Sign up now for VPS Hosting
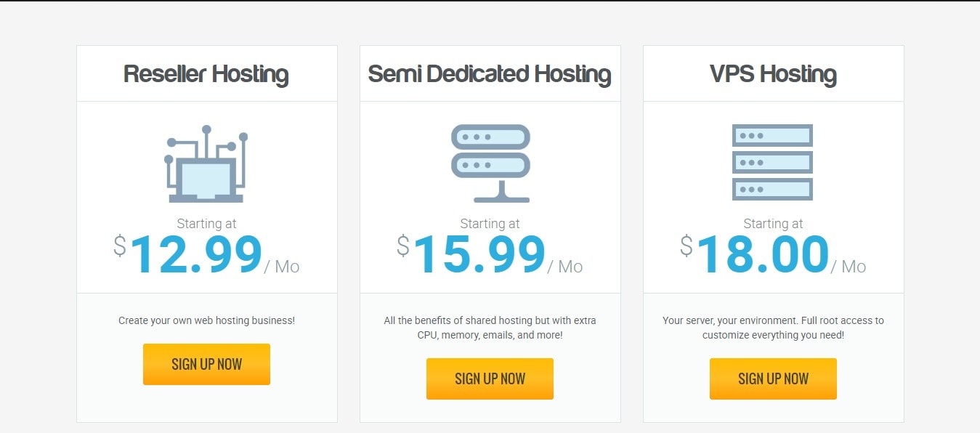Image resolution: width=980 pixels, height=433 pixels. [x=773, y=379]
